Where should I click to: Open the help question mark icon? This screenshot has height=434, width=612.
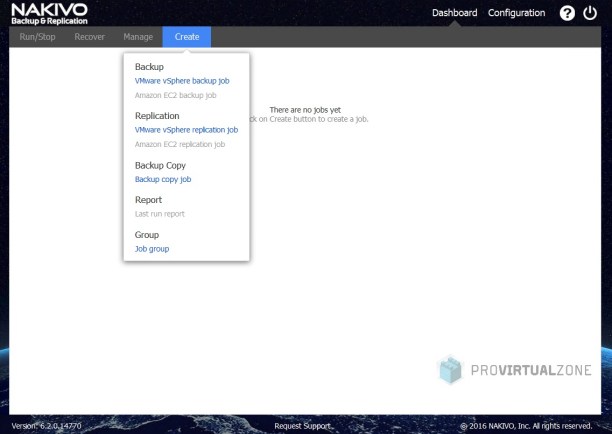[567, 13]
